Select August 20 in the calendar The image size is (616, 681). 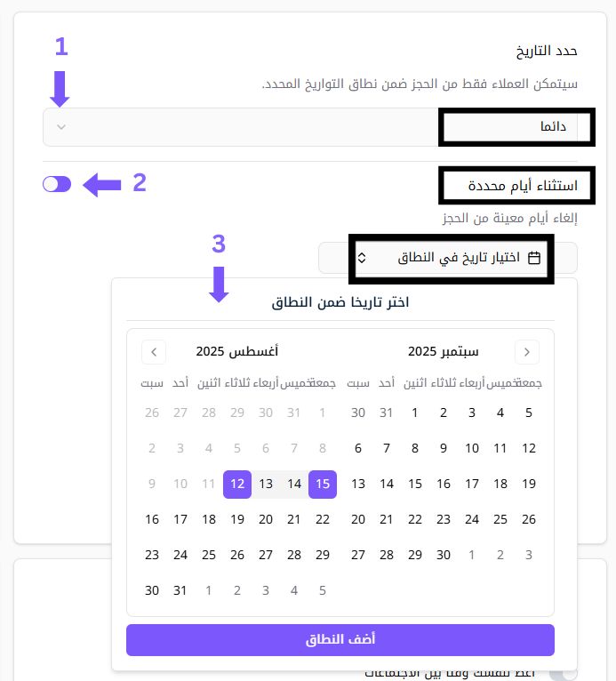tap(266, 519)
